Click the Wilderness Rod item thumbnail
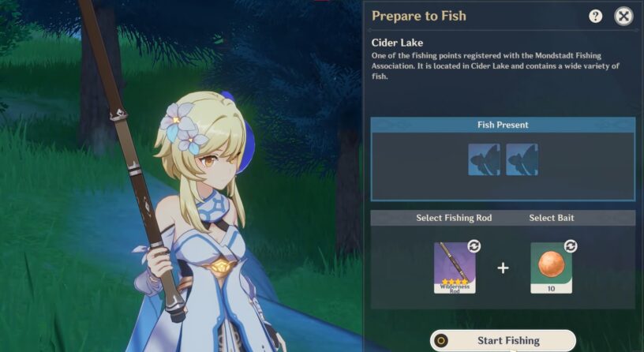Viewport: 644px width, 352px height. (455, 268)
